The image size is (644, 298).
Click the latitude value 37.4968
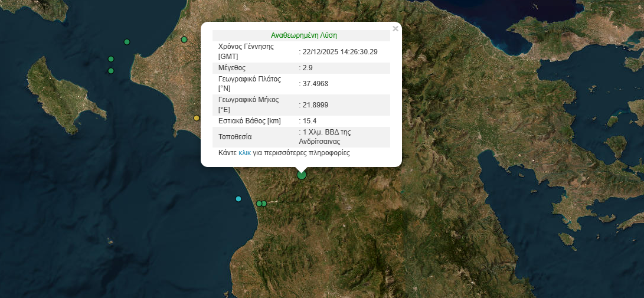315,84
